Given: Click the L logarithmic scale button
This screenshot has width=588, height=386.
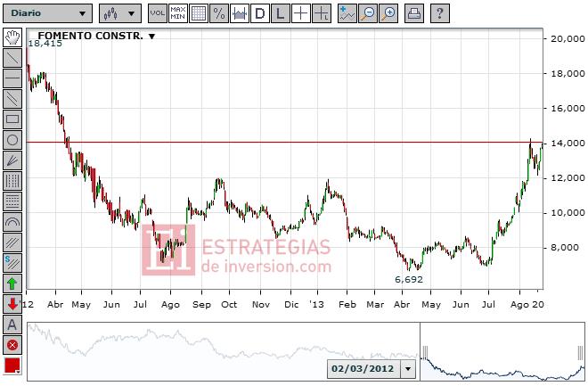Looking at the screenshot, I should [280, 13].
